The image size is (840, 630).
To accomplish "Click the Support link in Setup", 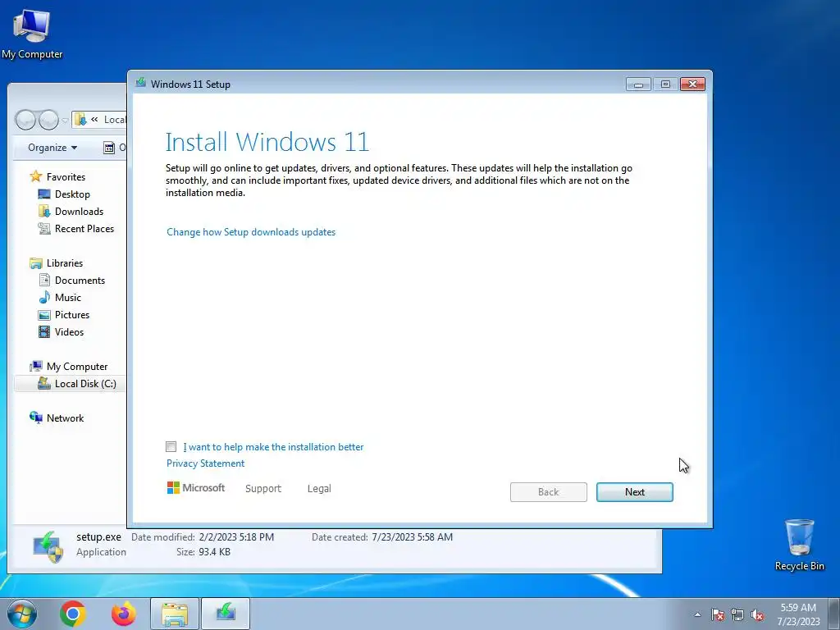I will coord(263,489).
